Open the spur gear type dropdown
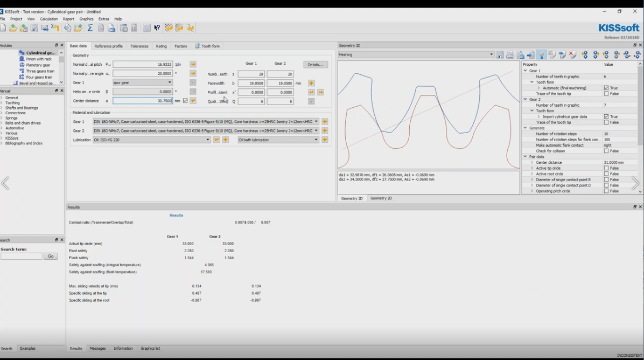 tap(143, 82)
